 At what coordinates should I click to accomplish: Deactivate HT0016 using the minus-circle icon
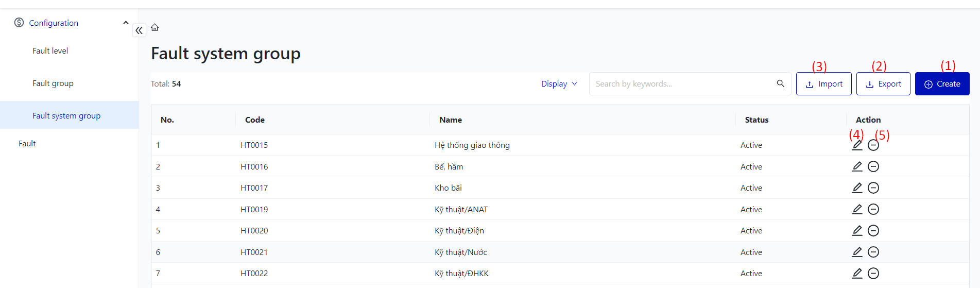tap(873, 166)
